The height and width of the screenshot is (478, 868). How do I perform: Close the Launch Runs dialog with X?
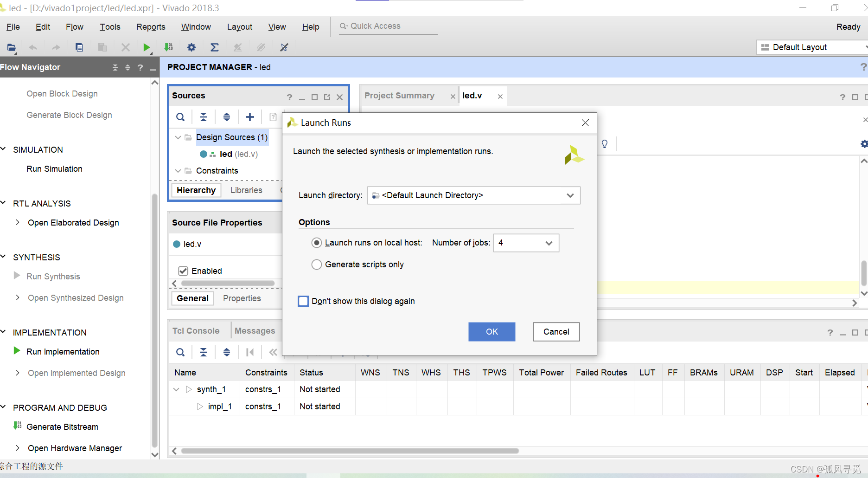point(585,123)
